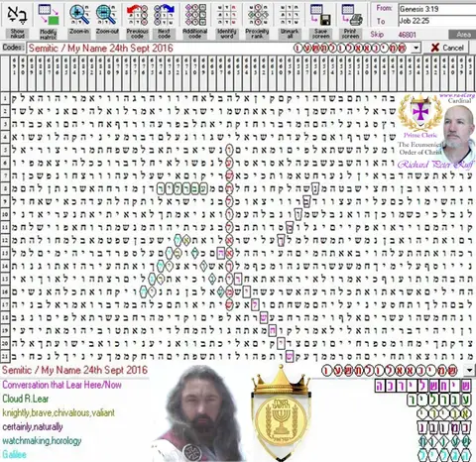Click the Skip value 46801

point(408,35)
